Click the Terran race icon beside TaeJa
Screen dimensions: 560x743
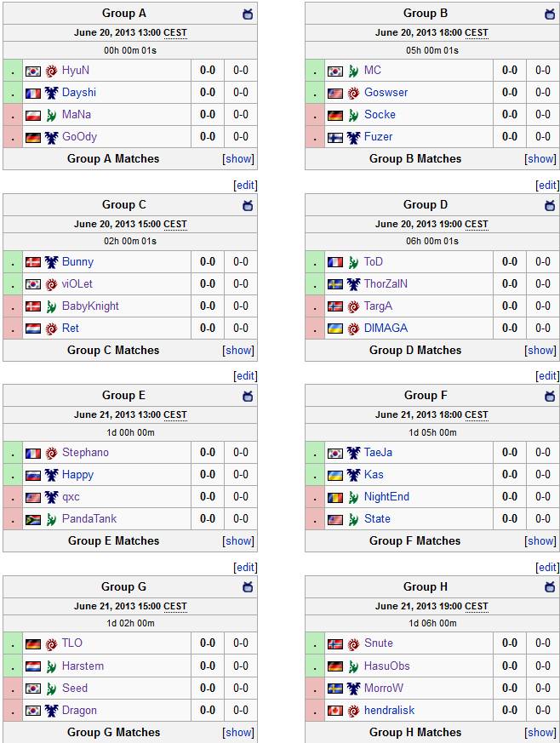tap(353, 453)
